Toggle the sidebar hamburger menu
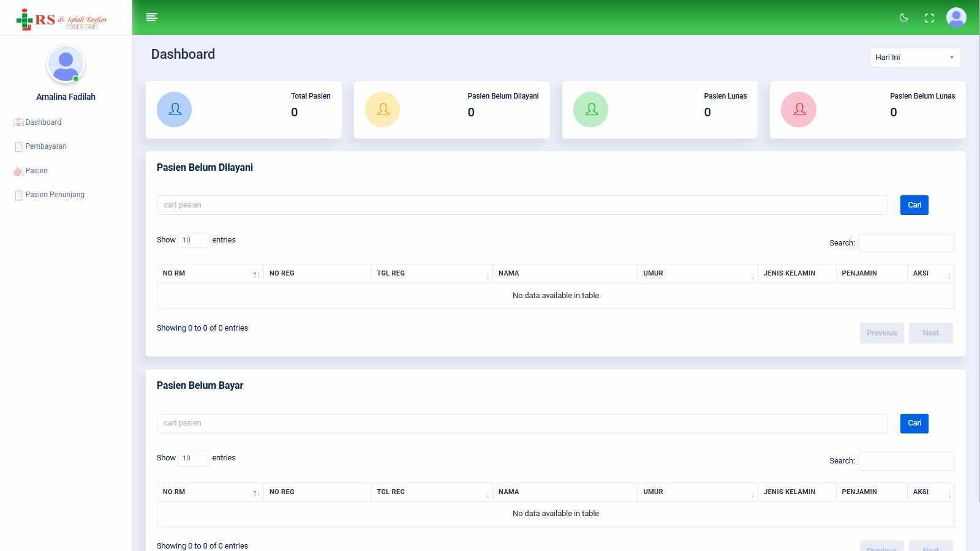Screen dimensions: 980x551 point(152,17)
